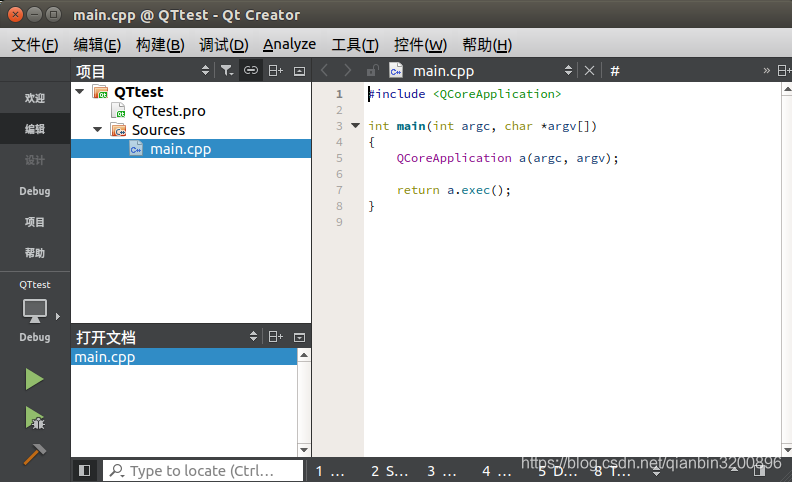Toggle synchronize with editor link icon
Image resolution: width=792 pixels, height=482 pixels.
251,70
